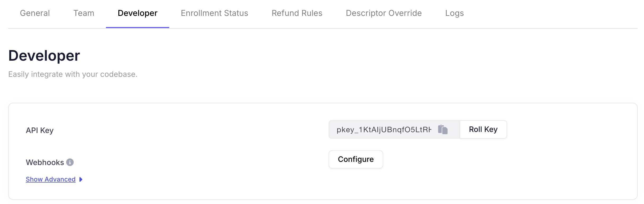Expand the Show Advanced disclosure triangle

point(81,179)
